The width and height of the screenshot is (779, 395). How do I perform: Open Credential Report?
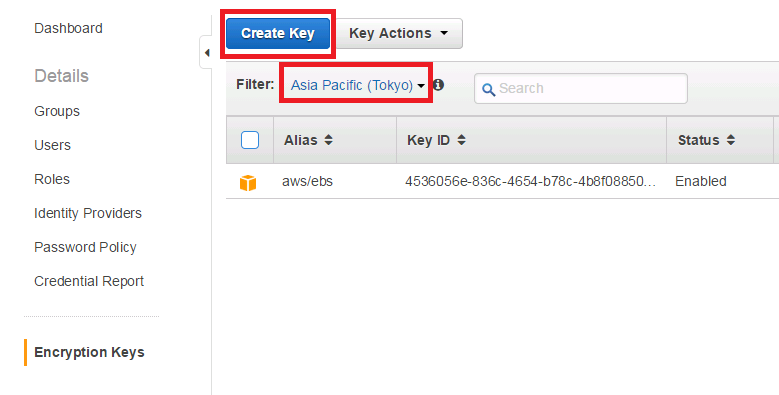click(89, 281)
